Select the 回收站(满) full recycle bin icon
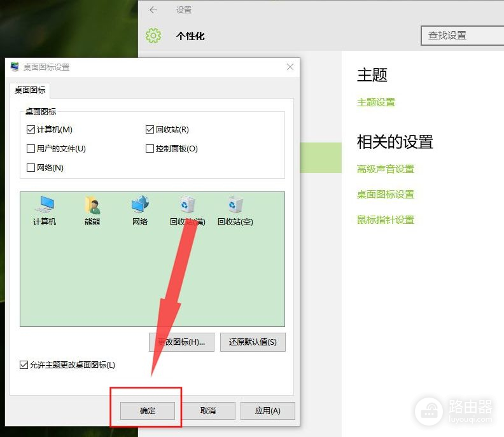This screenshot has height=437, width=504. [x=187, y=205]
